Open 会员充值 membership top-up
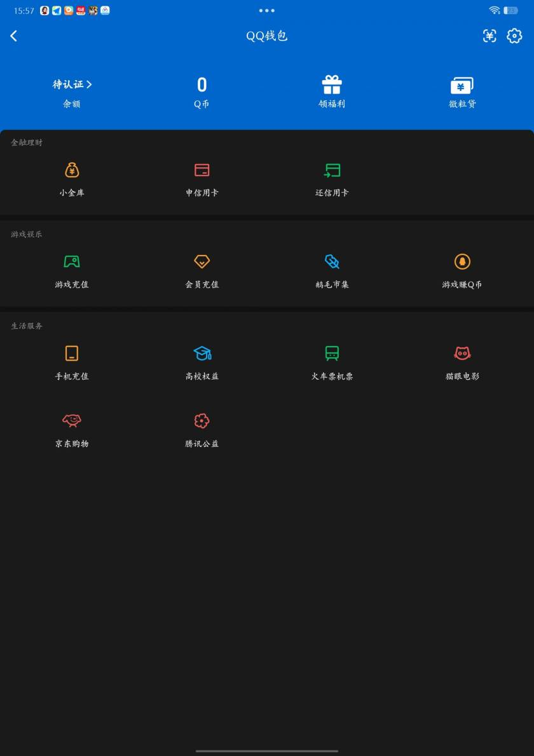Viewport: 534px width, 756px height. pyautogui.click(x=202, y=262)
